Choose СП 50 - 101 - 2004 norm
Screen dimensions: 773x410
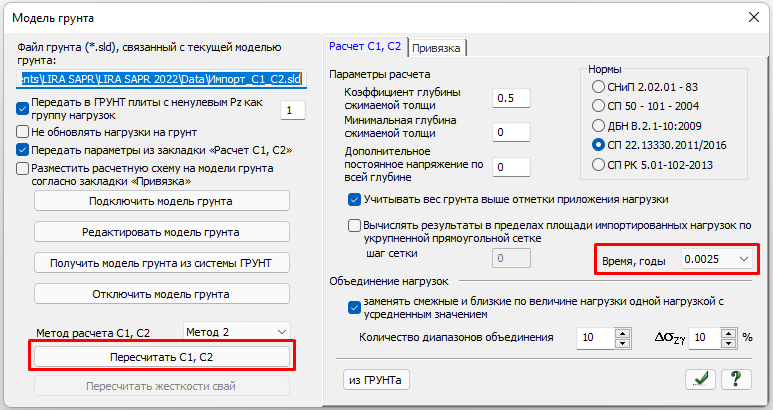[x=599, y=107]
